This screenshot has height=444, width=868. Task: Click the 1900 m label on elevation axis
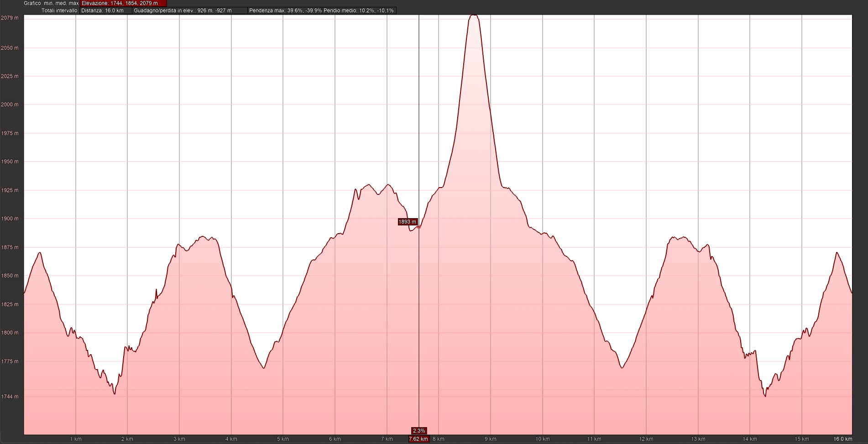(10, 219)
